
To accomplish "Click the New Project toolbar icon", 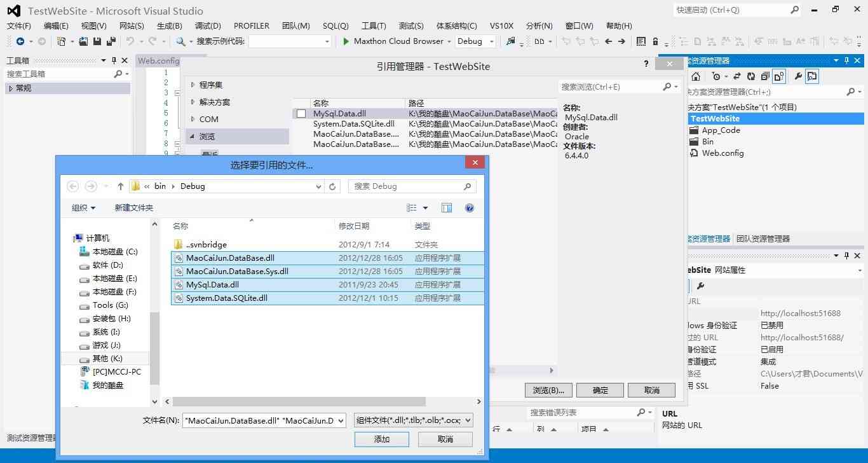I will [62, 41].
